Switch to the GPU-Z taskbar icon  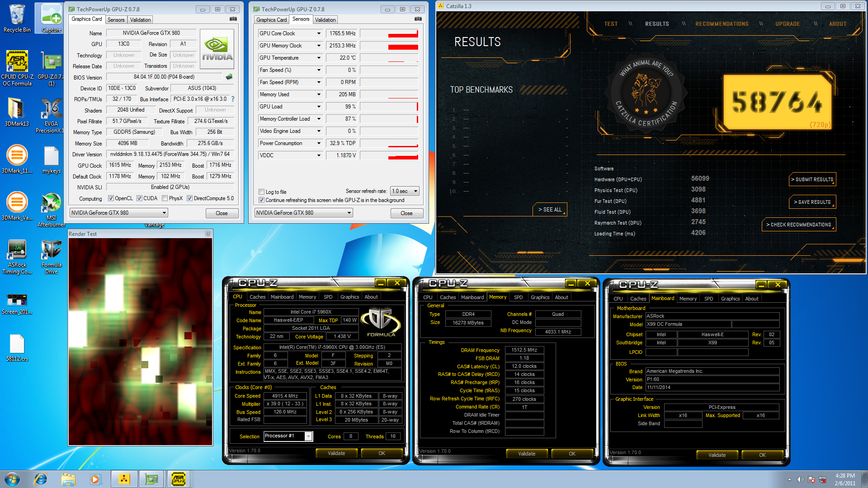click(x=151, y=479)
